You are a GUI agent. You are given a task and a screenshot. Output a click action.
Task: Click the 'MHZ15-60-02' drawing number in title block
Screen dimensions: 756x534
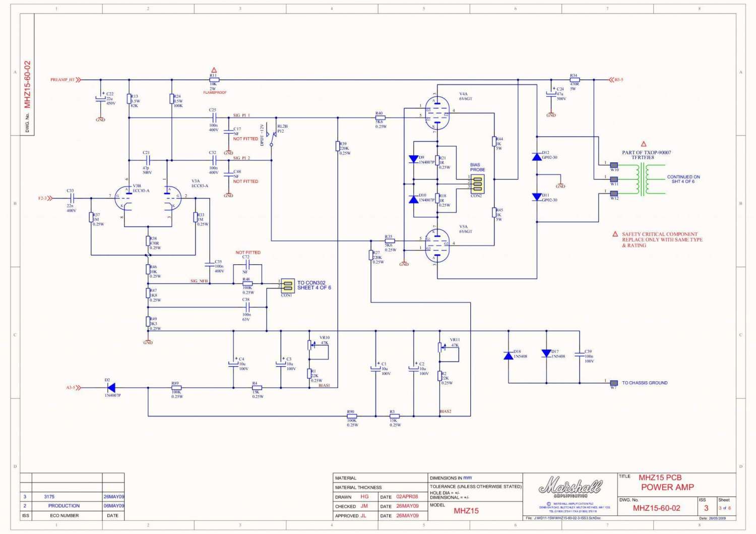pyautogui.click(x=656, y=508)
